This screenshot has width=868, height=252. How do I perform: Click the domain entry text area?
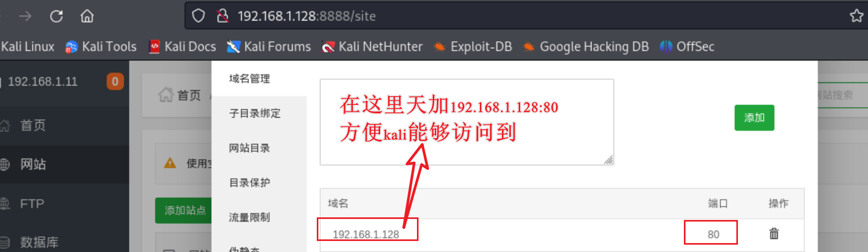pyautogui.click(x=467, y=122)
